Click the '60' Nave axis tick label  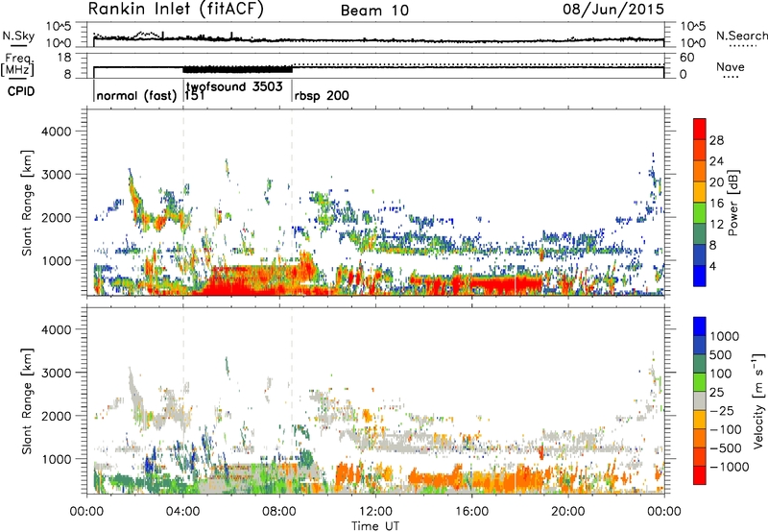pyautogui.click(x=686, y=58)
